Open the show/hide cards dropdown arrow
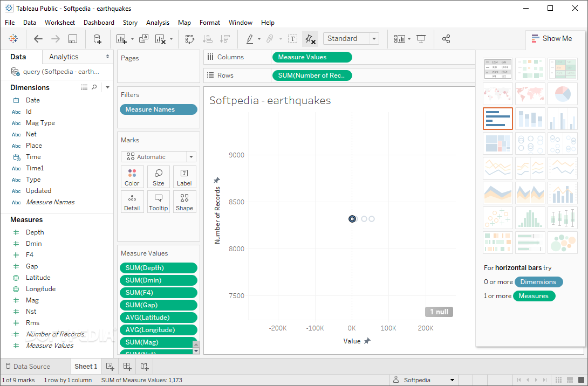Viewport: 588px width, 386px height. click(409, 39)
